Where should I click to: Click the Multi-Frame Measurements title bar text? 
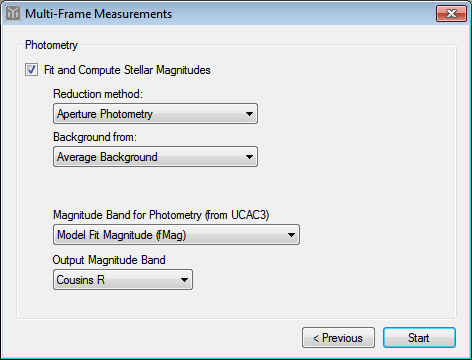pyautogui.click(x=99, y=14)
